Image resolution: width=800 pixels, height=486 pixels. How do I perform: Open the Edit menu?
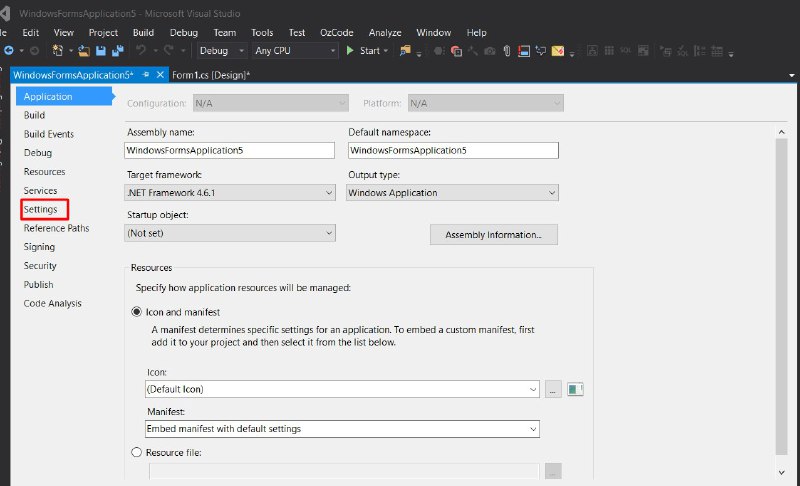pyautogui.click(x=31, y=33)
